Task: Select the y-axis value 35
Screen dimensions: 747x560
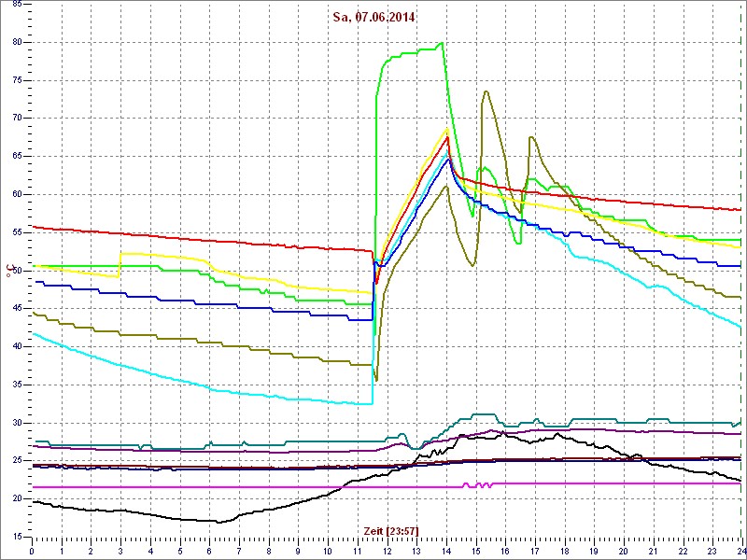Action: click(x=16, y=385)
